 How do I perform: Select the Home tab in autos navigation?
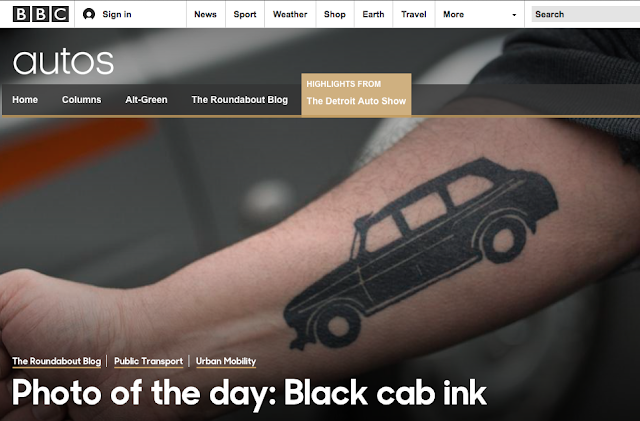[25, 100]
